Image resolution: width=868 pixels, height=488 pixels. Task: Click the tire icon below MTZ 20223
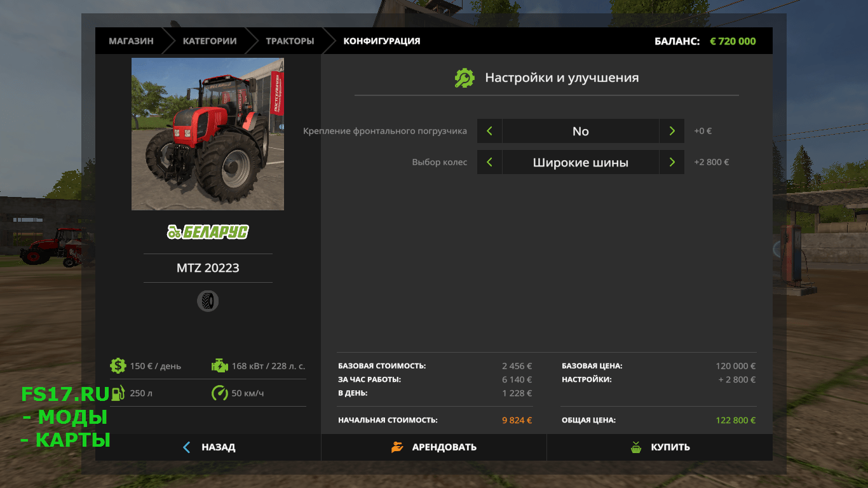208,301
